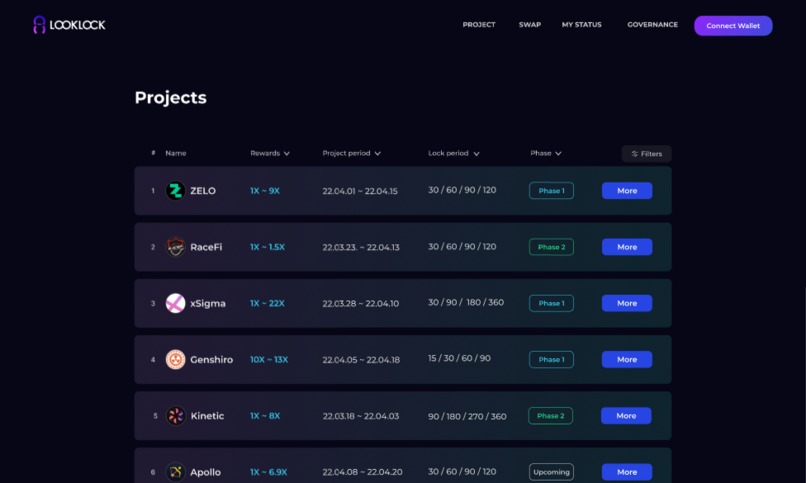Click the Genshiro project name
The width and height of the screenshot is (806, 483).
tap(211, 360)
